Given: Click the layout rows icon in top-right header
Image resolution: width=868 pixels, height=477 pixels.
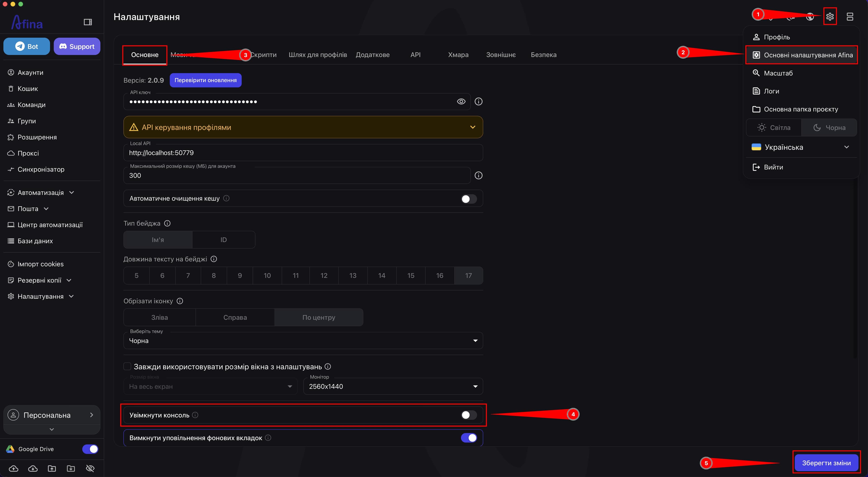Looking at the screenshot, I should point(850,17).
